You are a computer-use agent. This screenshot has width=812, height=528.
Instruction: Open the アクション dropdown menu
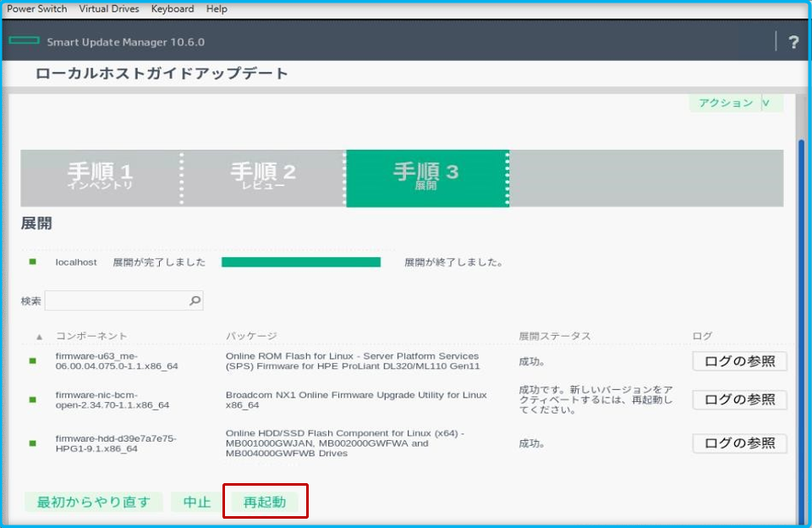tap(735, 102)
